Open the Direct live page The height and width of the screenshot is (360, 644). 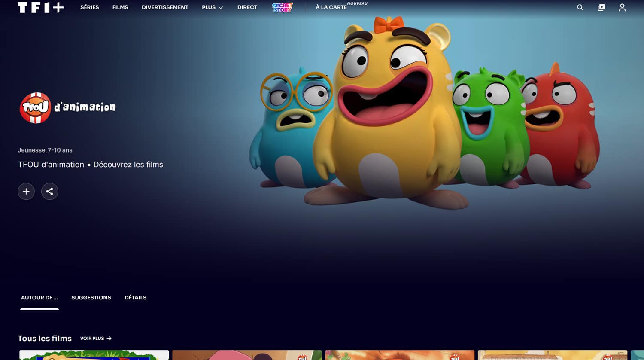[247, 7]
